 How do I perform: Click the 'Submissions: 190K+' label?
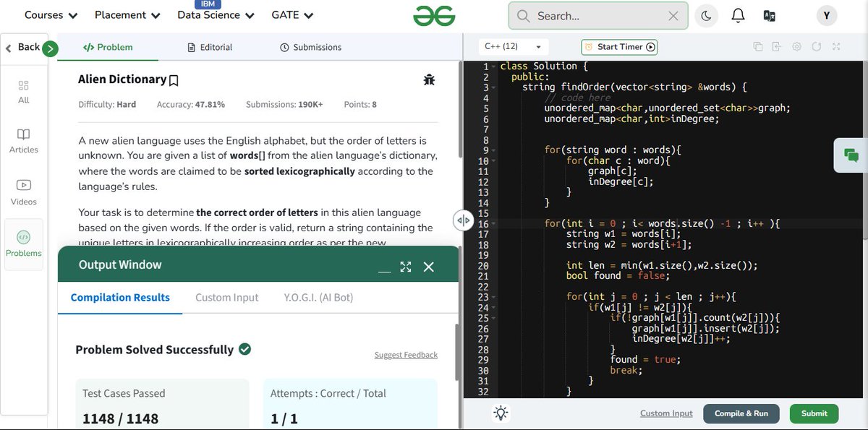tap(284, 105)
